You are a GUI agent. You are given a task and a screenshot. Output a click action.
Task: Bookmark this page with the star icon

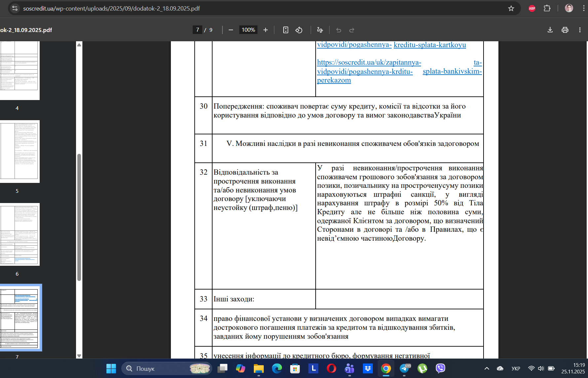pos(511,8)
